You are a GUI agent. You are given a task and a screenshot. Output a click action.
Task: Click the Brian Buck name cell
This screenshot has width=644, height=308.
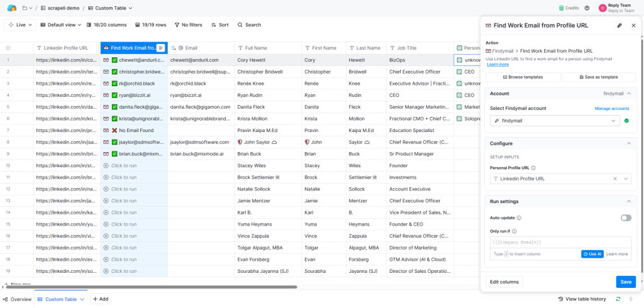point(268,154)
